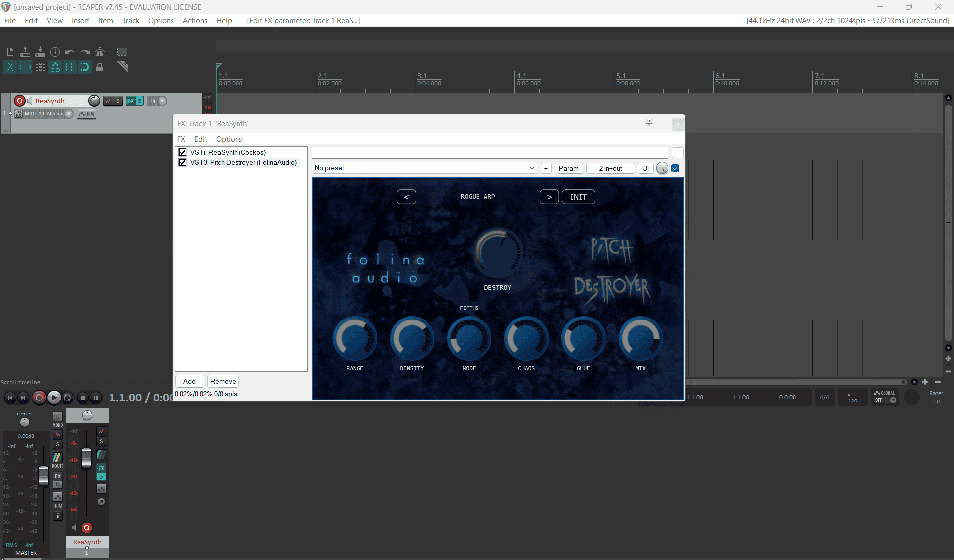The image size is (954, 560).
Task: Adjust the FX wet/dry mix knob
Action: (x=662, y=168)
